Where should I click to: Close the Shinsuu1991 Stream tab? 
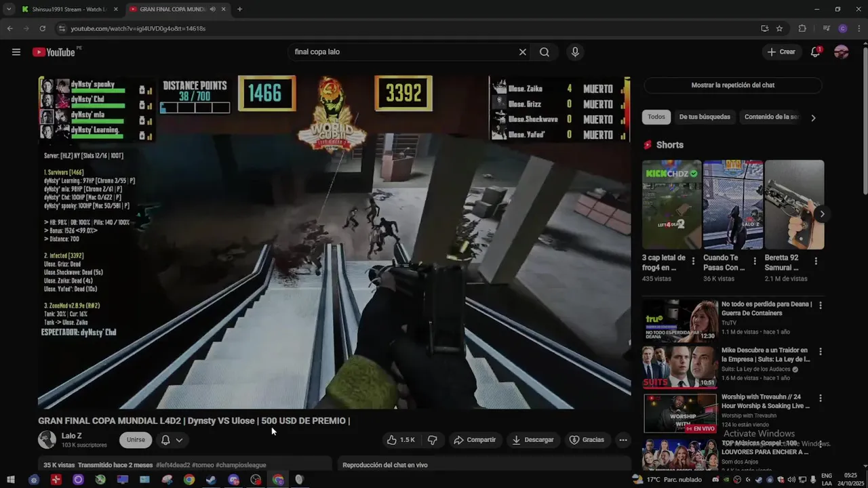click(x=115, y=9)
